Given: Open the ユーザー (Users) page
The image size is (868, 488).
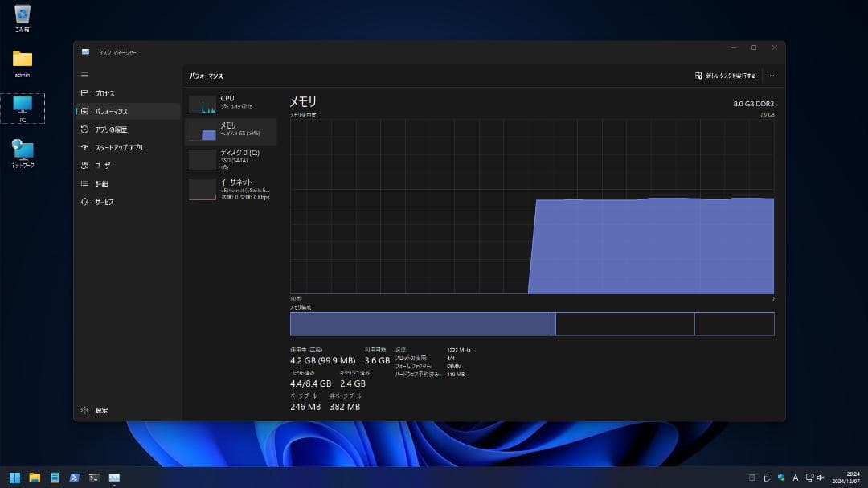Looking at the screenshot, I should coord(104,166).
